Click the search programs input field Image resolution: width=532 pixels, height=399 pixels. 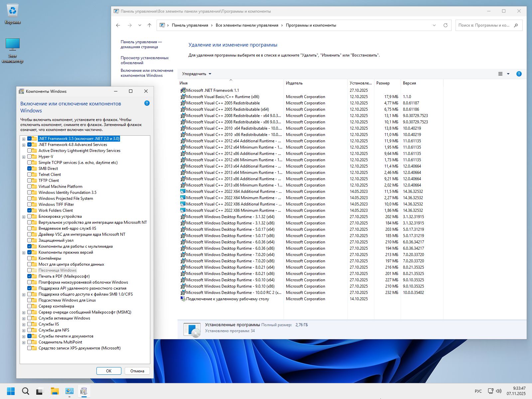point(484,25)
